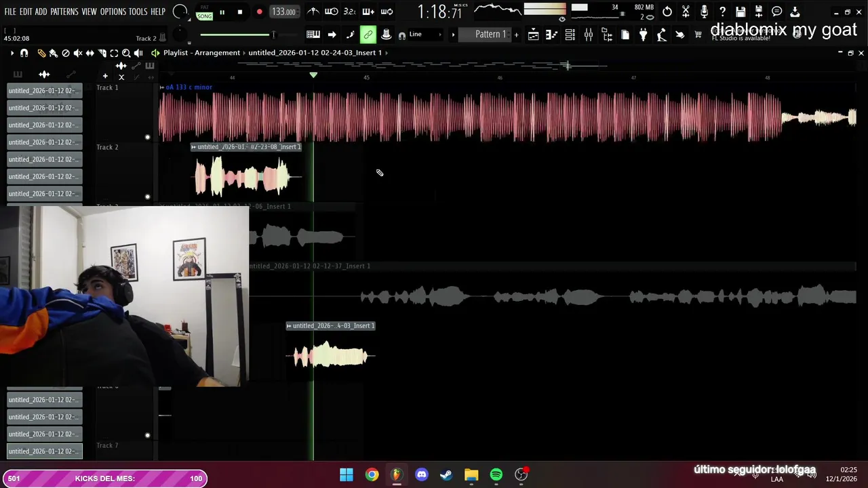This screenshot has width=868, height=488.
Task: Select the delete tool in playlist toolbar
Action: [x=66, y=53]
